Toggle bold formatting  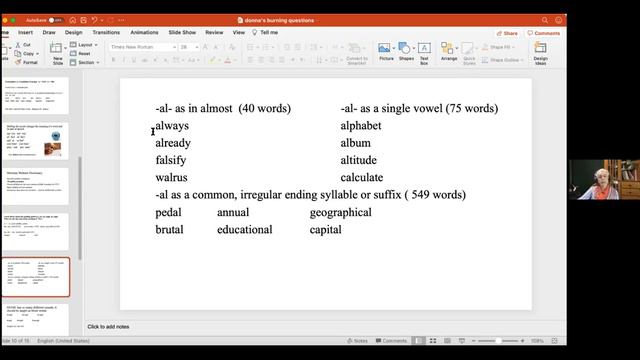[113, 60]
